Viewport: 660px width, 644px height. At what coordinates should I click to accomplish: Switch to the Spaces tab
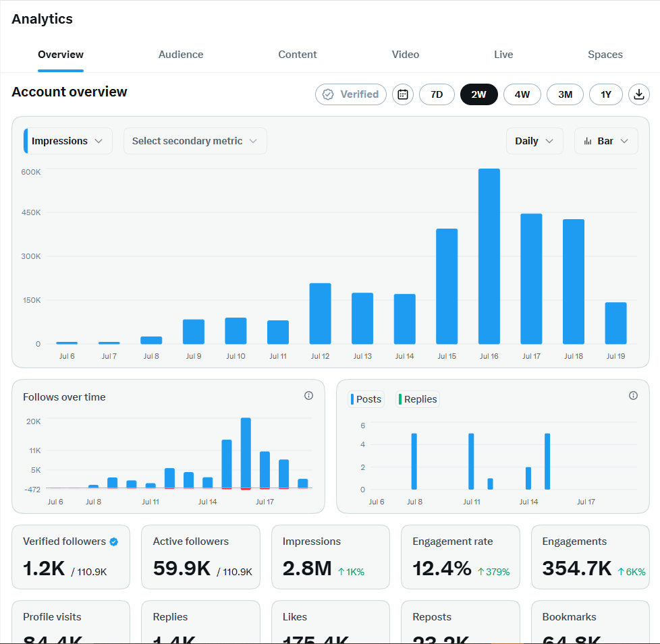[x=605, y=55]
